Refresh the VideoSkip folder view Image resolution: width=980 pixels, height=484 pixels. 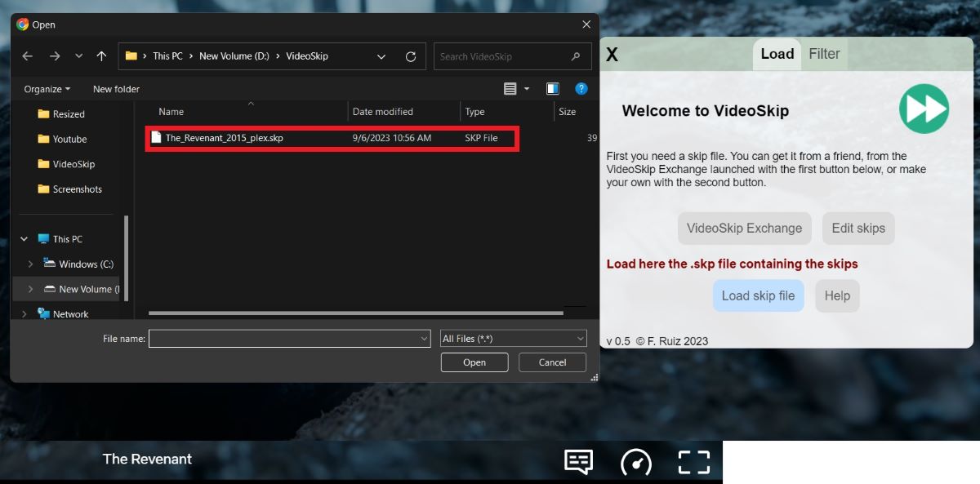click(x=411, y=56)
